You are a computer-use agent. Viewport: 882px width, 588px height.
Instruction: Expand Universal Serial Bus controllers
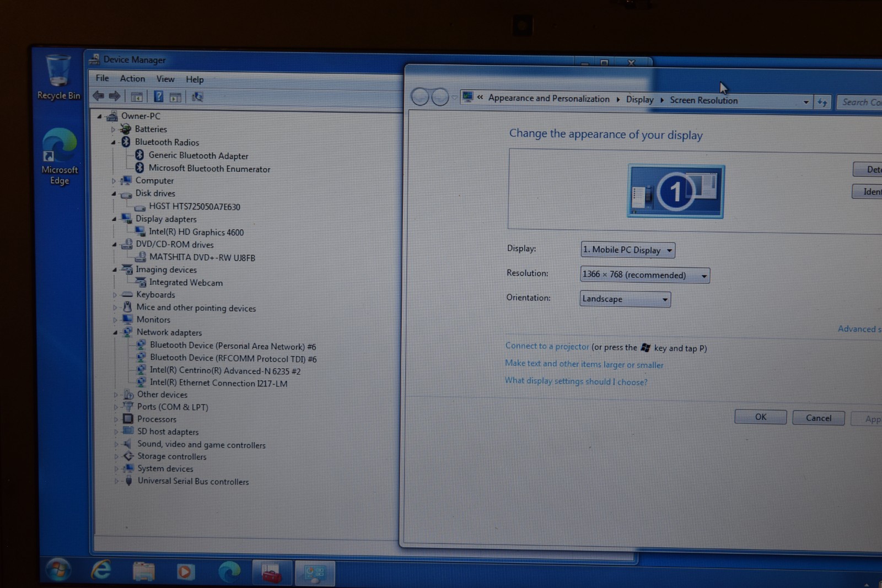116,481
